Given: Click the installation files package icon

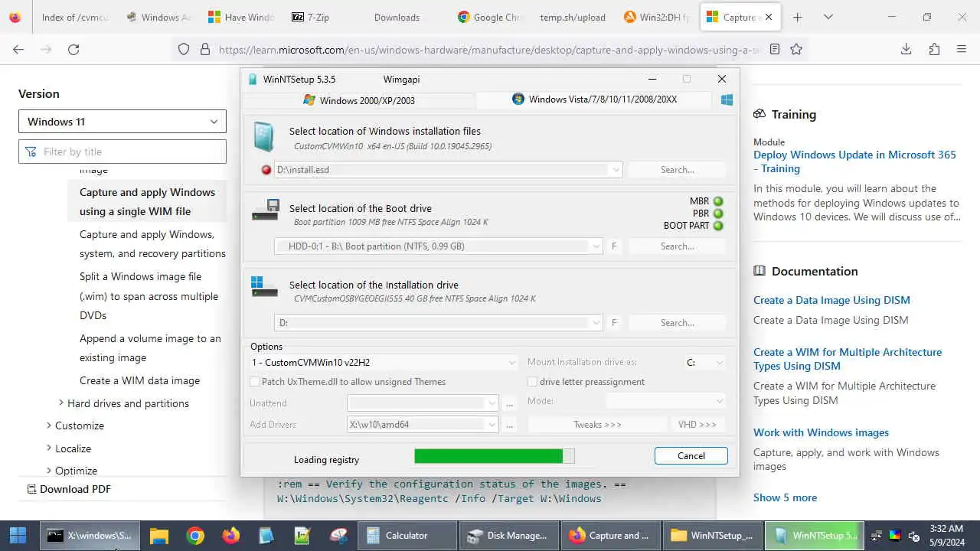Looking at the screenshot, I should click(263, 137).
